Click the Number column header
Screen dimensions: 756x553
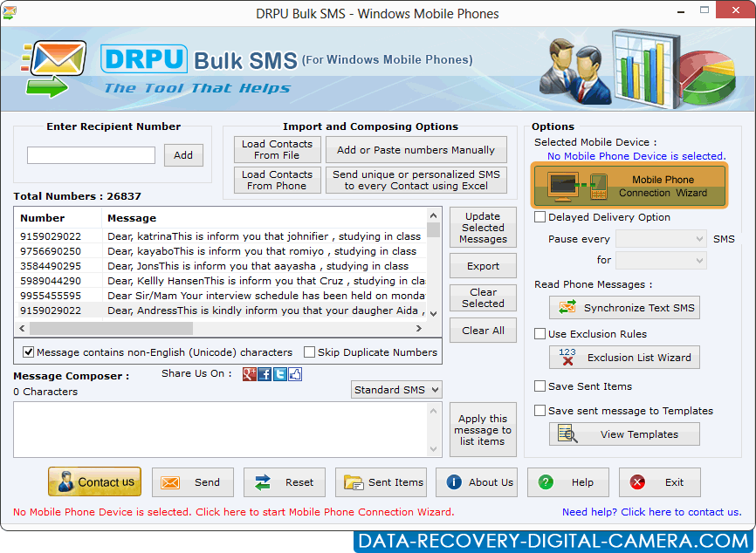point(58,218)
